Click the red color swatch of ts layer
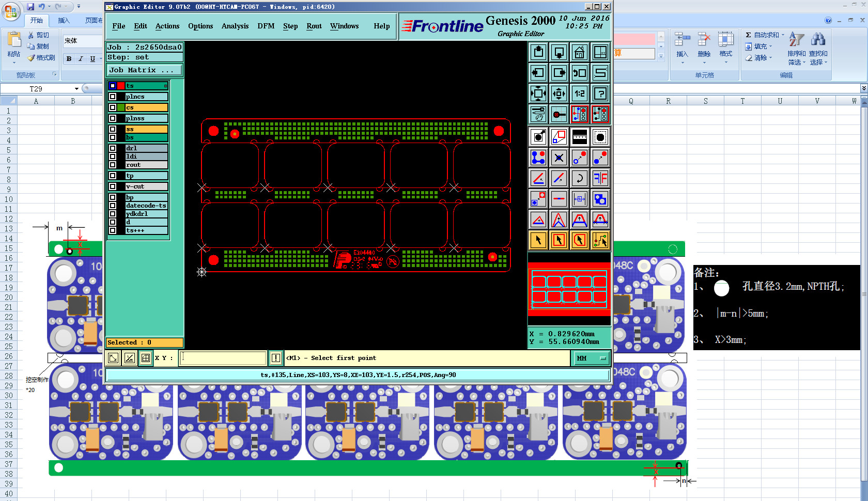The height and width of the screenshot is (501, 868). (x=121, y=86)
